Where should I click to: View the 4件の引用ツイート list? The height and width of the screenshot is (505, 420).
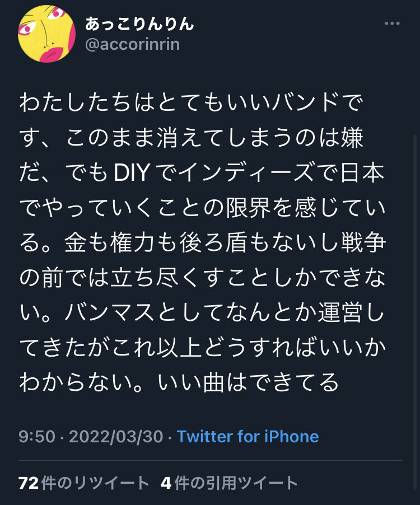click(x=229, y=483)
